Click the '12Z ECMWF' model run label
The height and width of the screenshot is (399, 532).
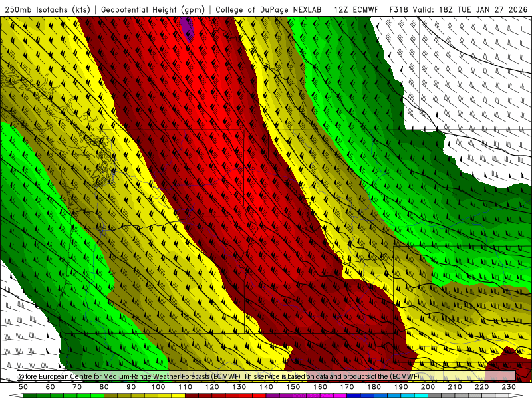click(x=356, y=10)
